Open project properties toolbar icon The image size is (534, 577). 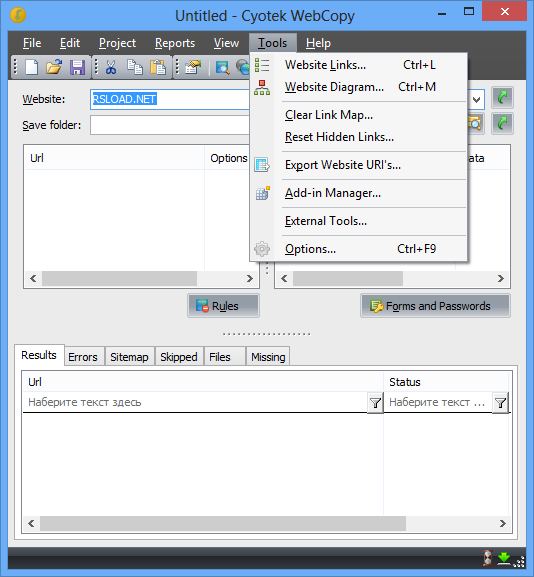point(192,67)
